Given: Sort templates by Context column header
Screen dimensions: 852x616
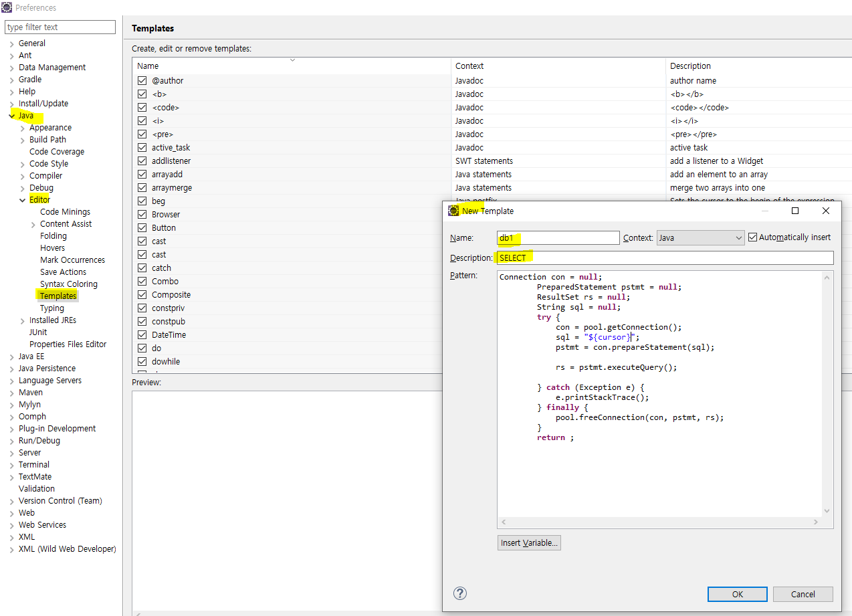Looking at the screenshot, I should coord(558,66).
